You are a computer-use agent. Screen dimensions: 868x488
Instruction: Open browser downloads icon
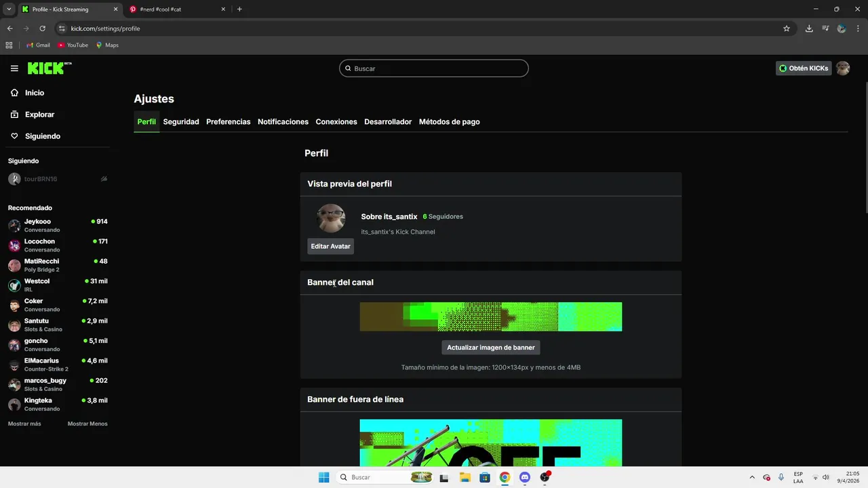pyautogui.click(x=809, y=28)
